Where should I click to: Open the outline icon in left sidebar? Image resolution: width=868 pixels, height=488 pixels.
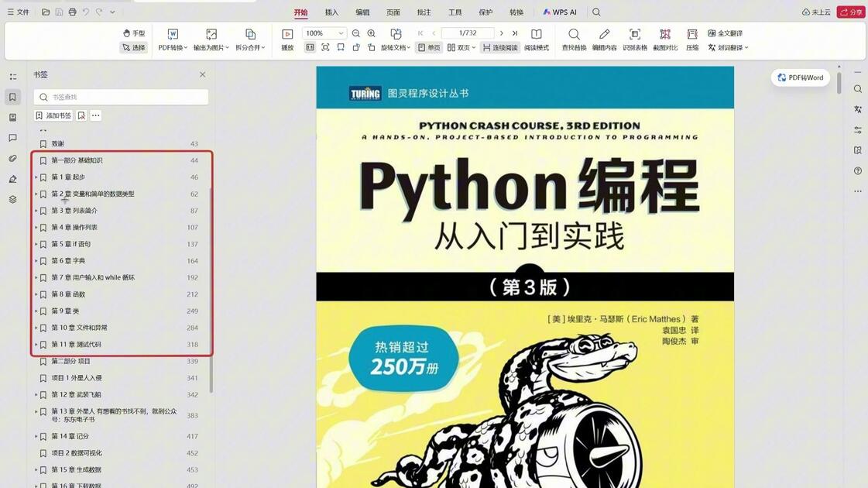pos(12,77)
